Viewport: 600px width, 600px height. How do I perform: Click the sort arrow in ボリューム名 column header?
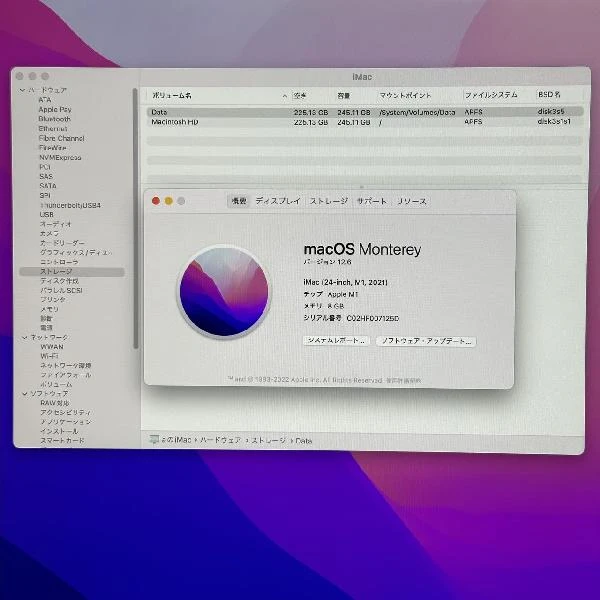(x=285, y=96)
